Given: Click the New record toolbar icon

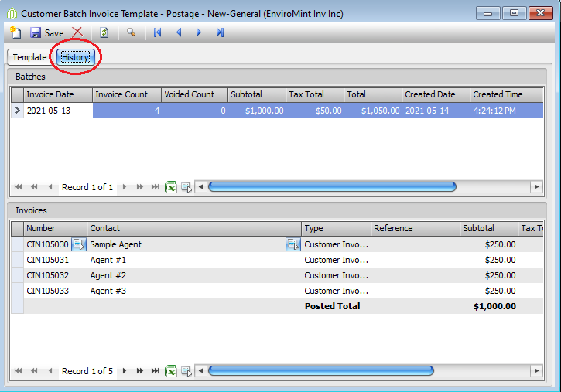Looking at the screenshot, I should [x=15, y=32].
